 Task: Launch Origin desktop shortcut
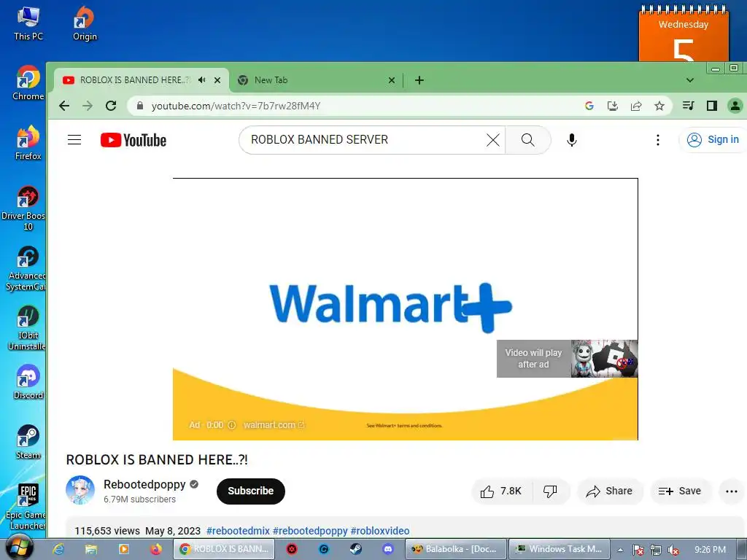click(85, 24)
